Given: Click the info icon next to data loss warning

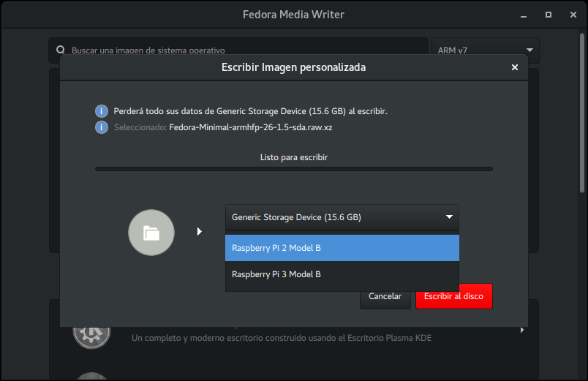Looking at the screenshot, I should (101, 111).
